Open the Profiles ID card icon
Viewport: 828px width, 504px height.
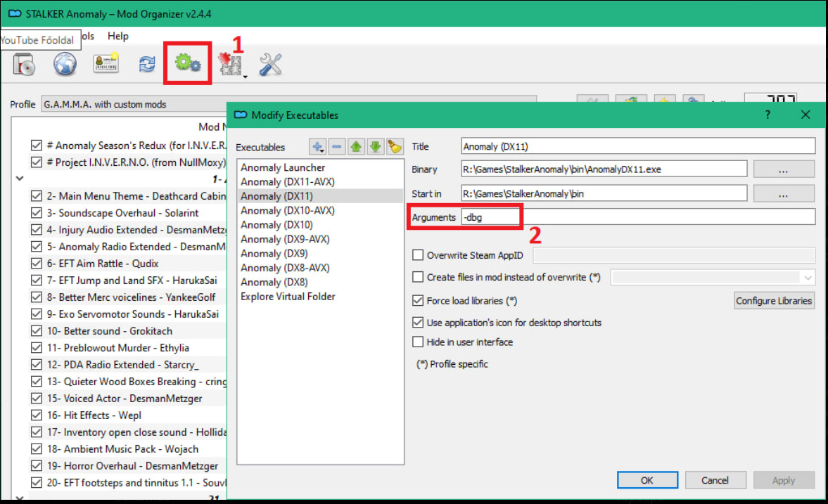[106, 65]
